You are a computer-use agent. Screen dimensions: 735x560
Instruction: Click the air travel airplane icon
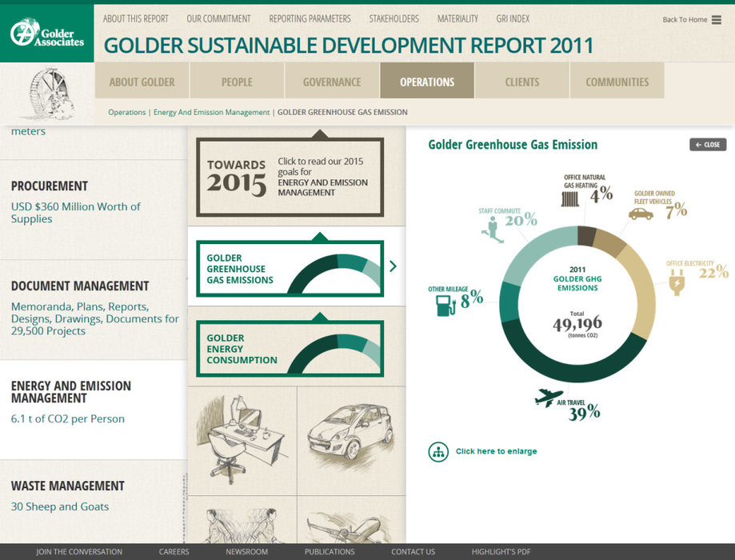(549, 397)
